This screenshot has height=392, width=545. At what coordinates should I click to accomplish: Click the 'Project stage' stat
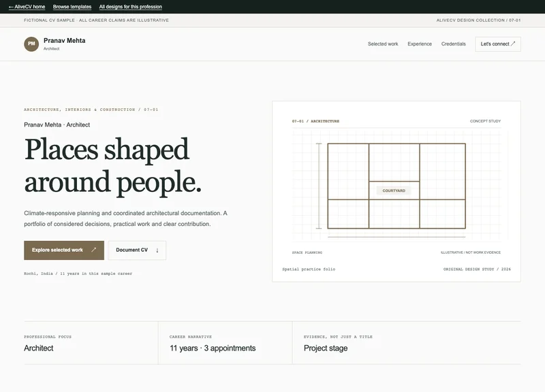326,348
